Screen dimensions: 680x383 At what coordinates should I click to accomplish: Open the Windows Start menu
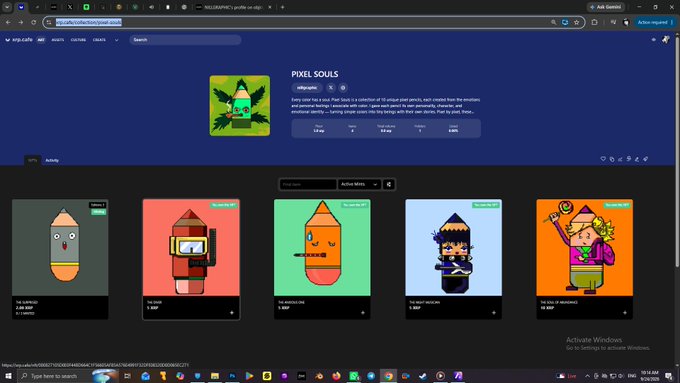(x=8, y=376)
